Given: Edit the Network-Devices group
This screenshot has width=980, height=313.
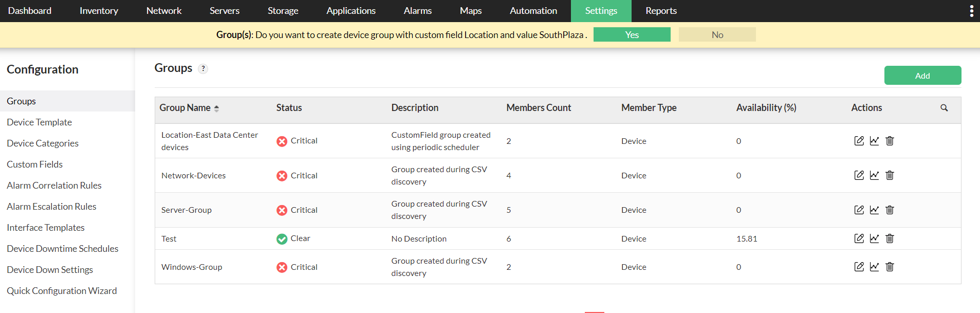Looking at the screenshot, I should coord(859,175).
